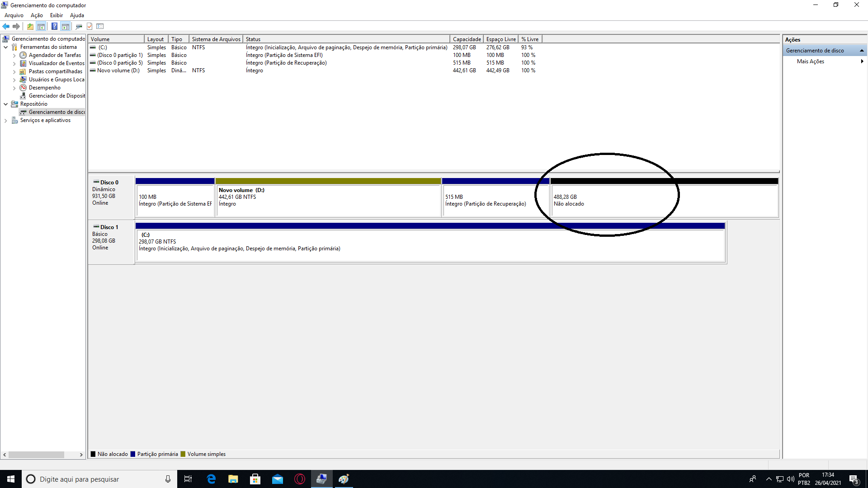Select the Serviços e aplicativos icon
Viewport: 868px width, 488px height.
pos(14,120)
